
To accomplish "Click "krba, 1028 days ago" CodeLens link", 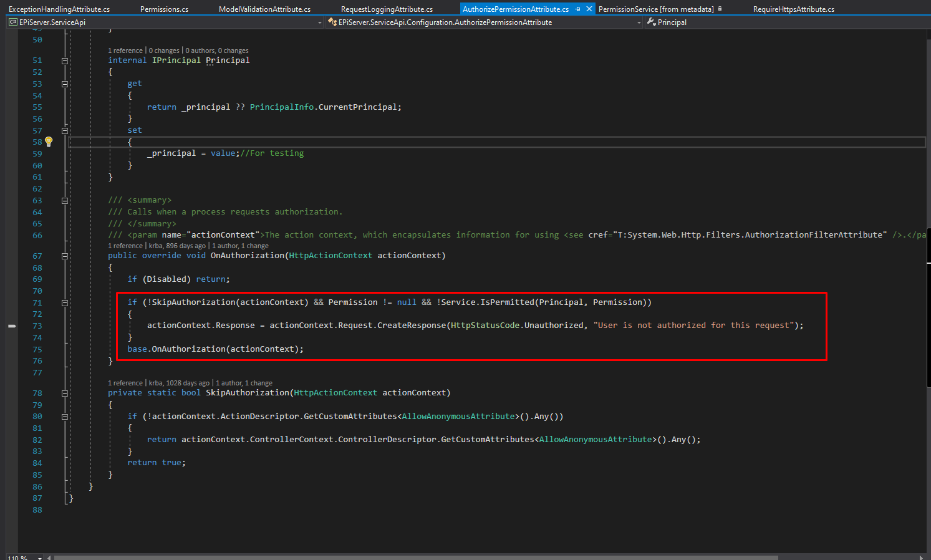I will pyautogui.click(x=179, y=383).
